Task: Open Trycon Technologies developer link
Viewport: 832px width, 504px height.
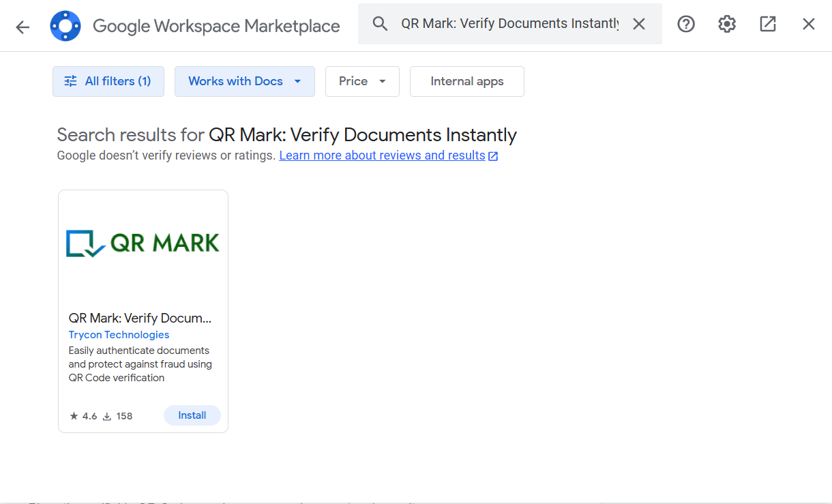Action: tap(119, 335)
